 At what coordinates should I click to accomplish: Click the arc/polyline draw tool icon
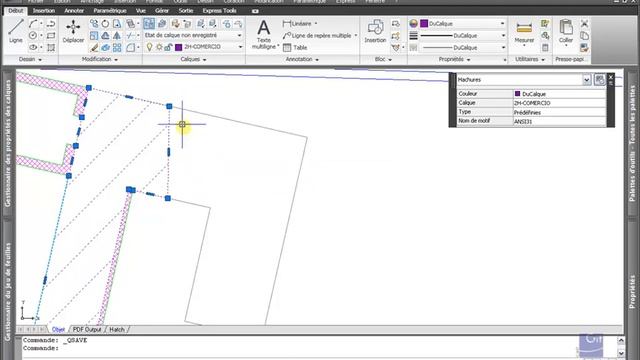(x=33, y=24)
